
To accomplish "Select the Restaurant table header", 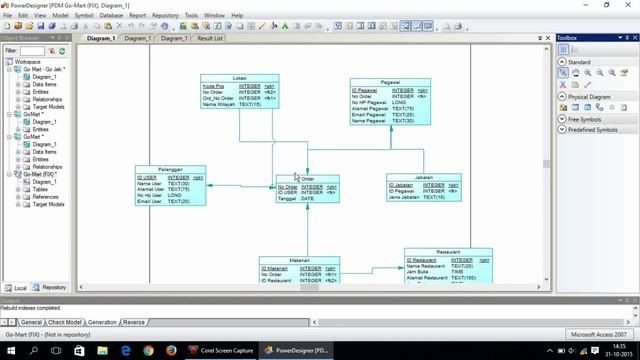I will pyautogui.click(x=448, y=252).
